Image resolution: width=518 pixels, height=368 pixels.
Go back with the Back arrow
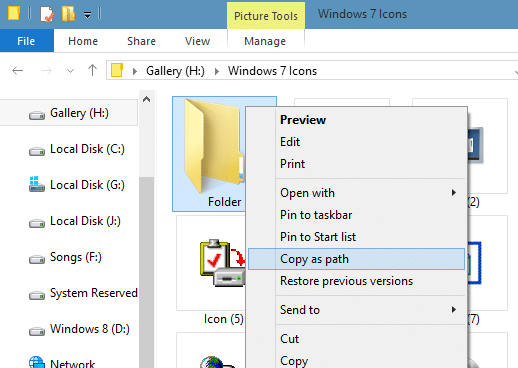point(18,71)
